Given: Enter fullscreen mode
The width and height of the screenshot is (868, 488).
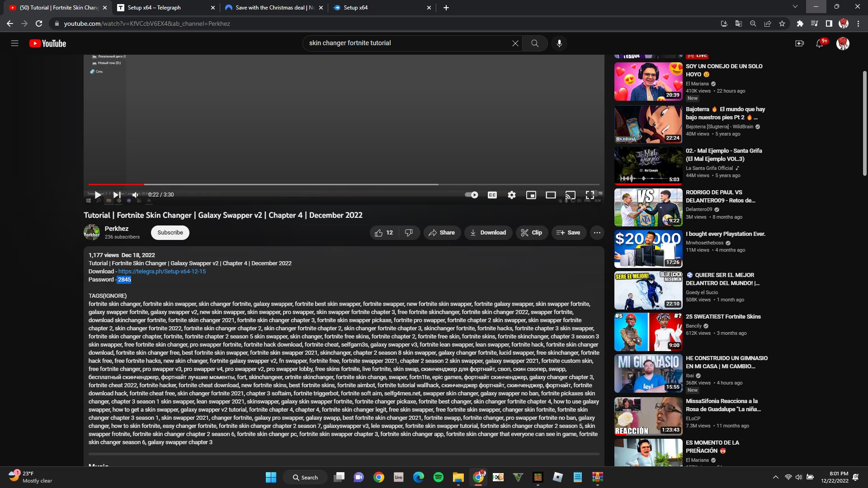Looking at the screenshot, I should coord(590,195).
